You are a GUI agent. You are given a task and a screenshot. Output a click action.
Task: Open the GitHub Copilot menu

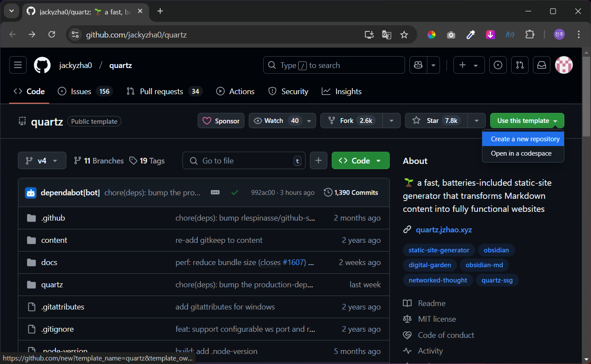tap(418, 65)
